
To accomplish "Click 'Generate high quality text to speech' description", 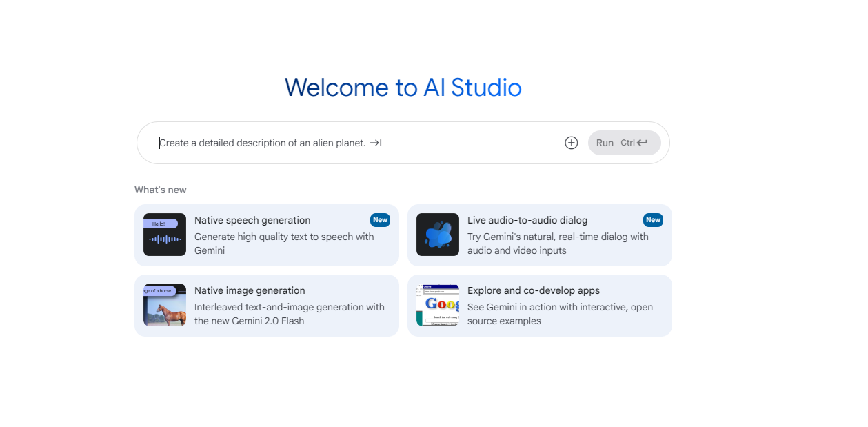I will [284, 244].
